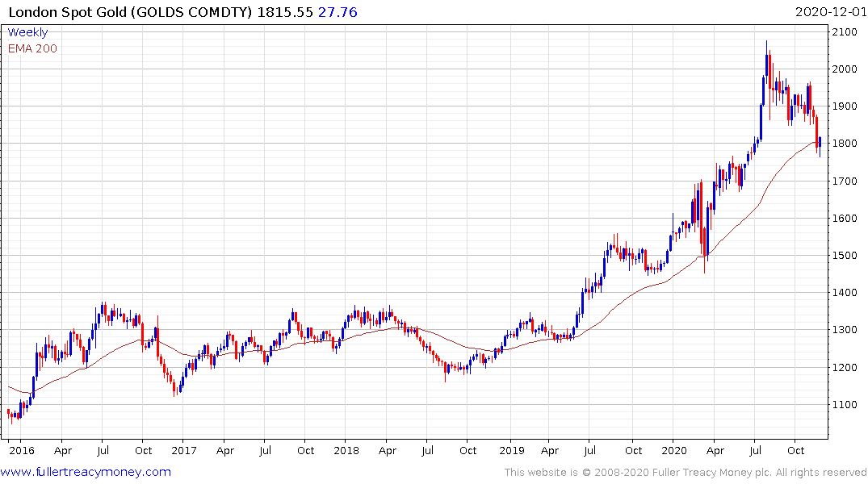Click the 1200 price axis label
Viewport: 868px width, 484px height.
click(x=845, y=367)
